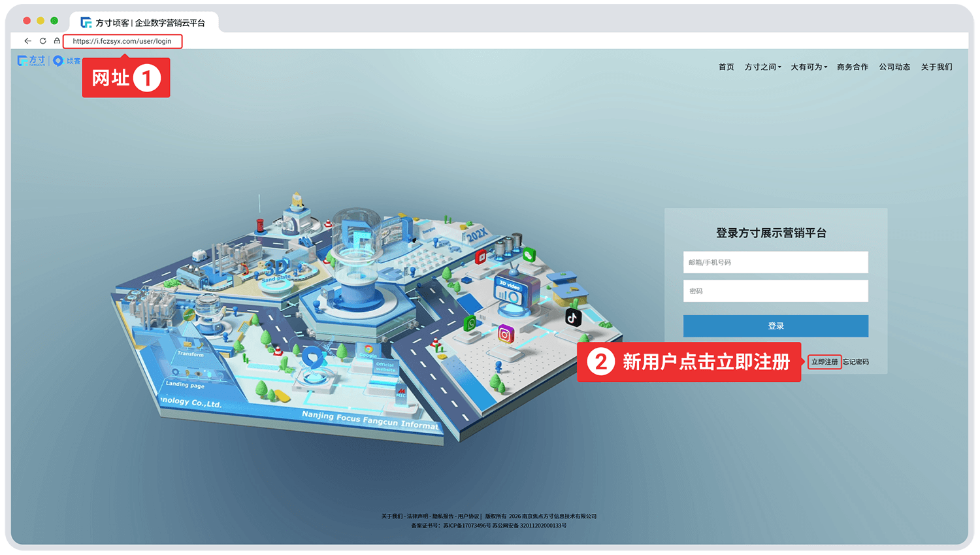Open the 首页 navigation item
980x555 pixels.
point(726,67)
